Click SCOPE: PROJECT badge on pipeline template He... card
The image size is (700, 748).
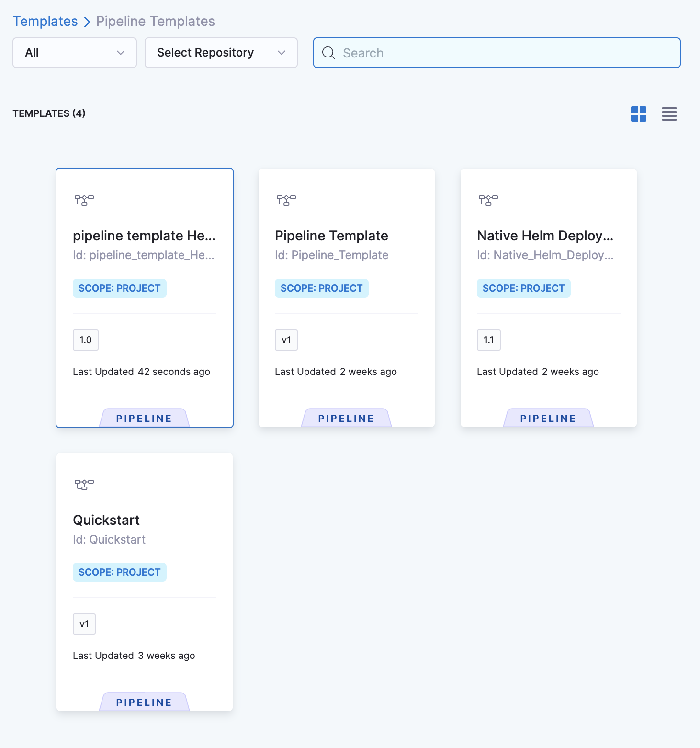coord(120,288)
